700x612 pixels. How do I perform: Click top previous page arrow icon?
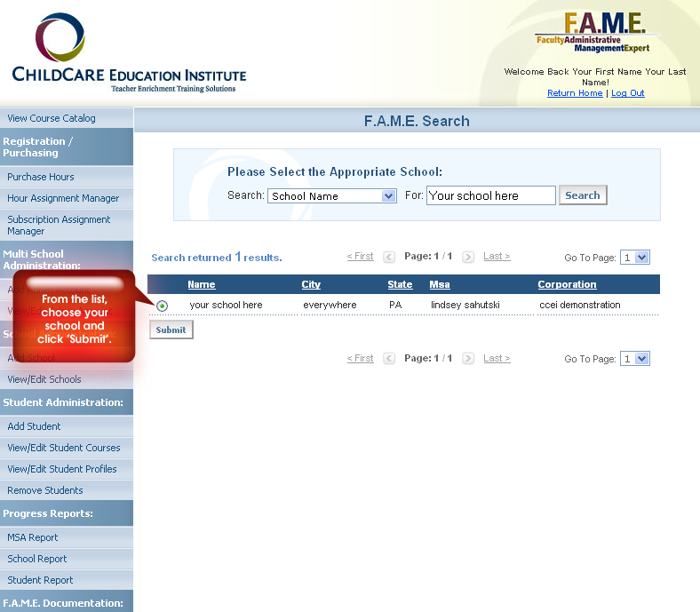point(389,257)
